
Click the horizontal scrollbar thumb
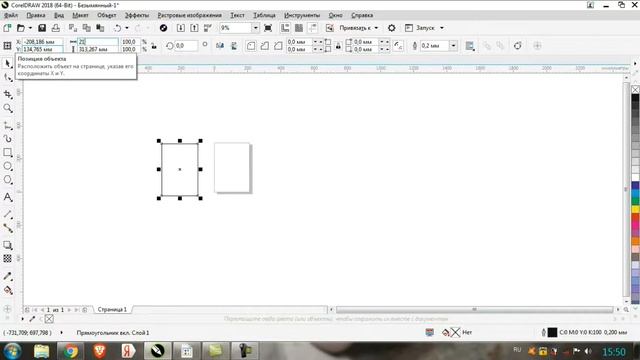(x=474, y=309)
